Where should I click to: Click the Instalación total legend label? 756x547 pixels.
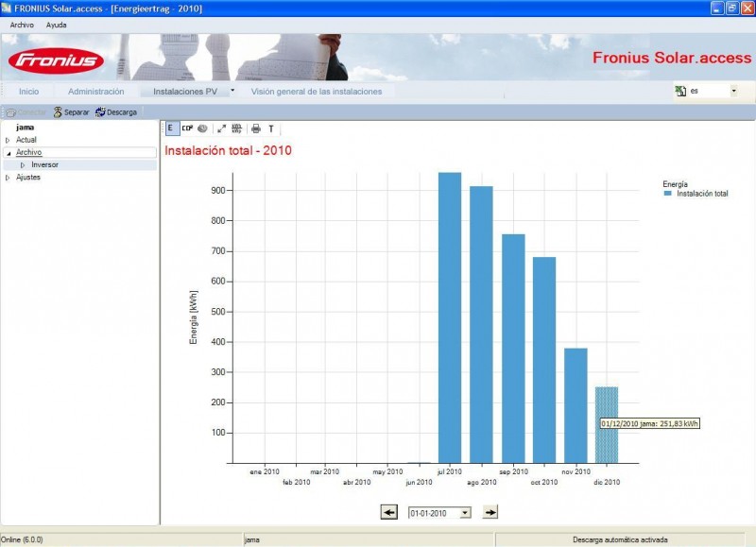point(702,194)
